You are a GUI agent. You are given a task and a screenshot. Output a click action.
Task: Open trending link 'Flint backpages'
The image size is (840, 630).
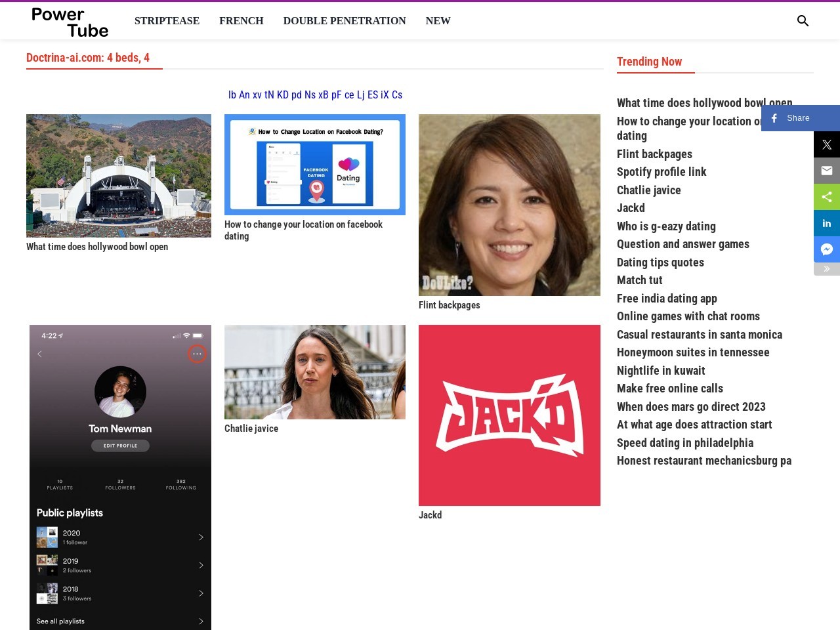pos(654,154)
